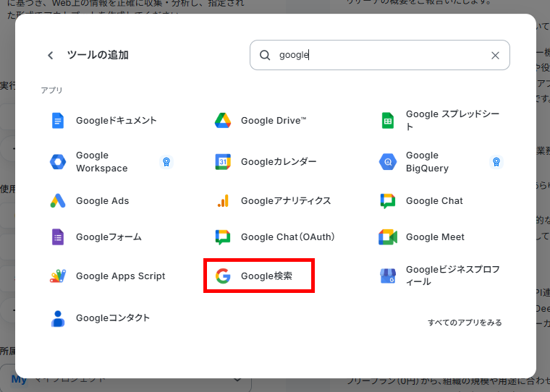550x392 pixels.
Task: Click the Google Workspace premium badge
Action: [x=166, y=162]
